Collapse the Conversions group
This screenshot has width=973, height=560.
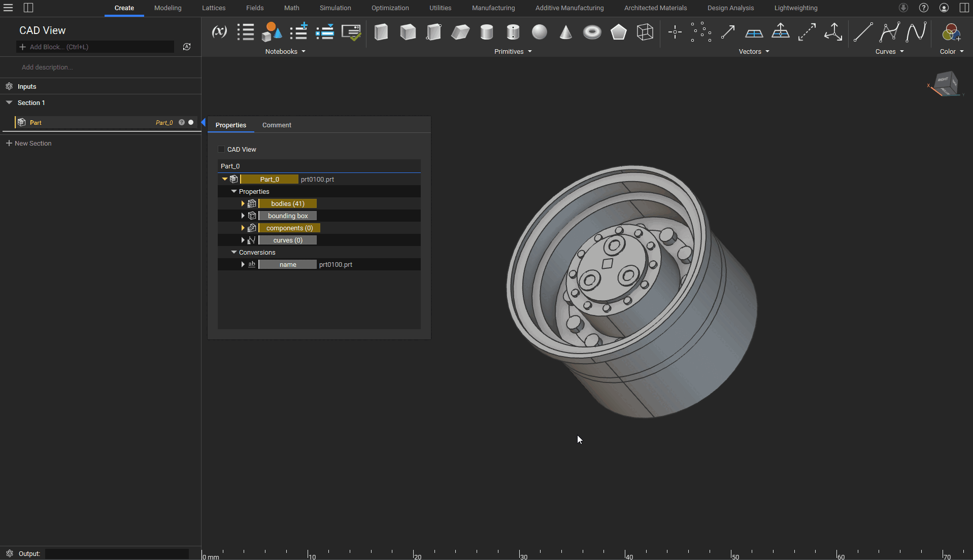coord(234,252)
